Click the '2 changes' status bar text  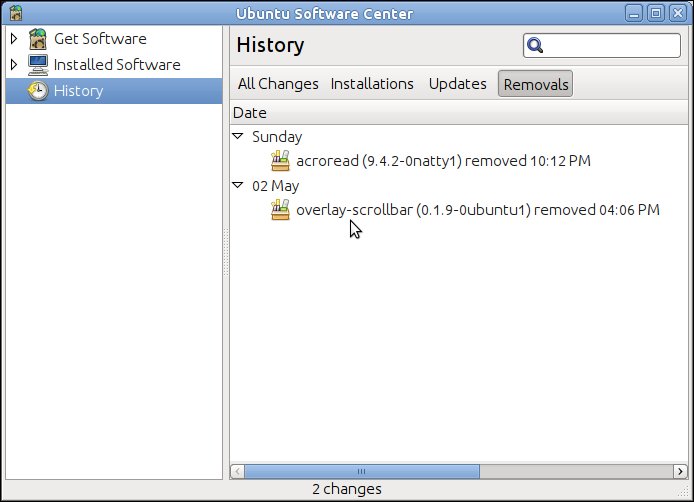347,489
